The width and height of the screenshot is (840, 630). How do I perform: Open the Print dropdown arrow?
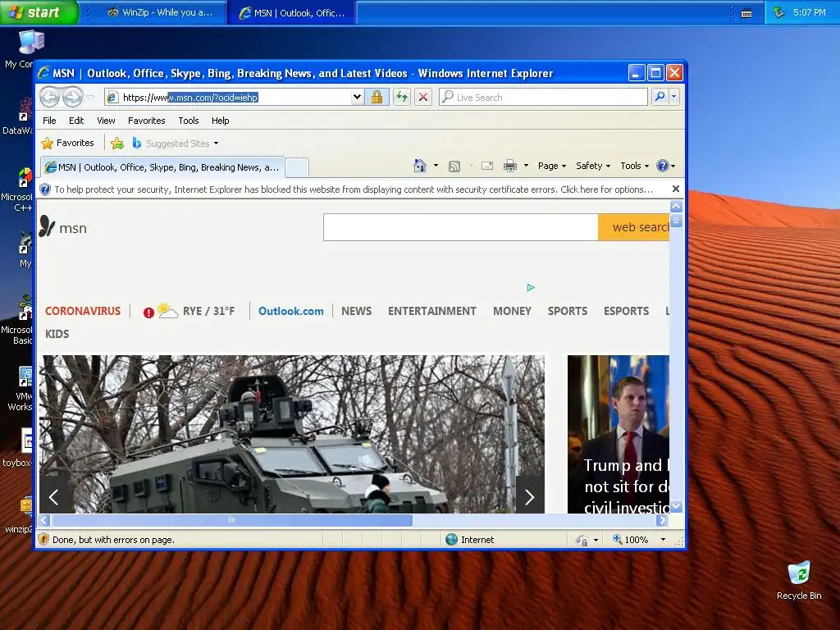click(526, 166)
